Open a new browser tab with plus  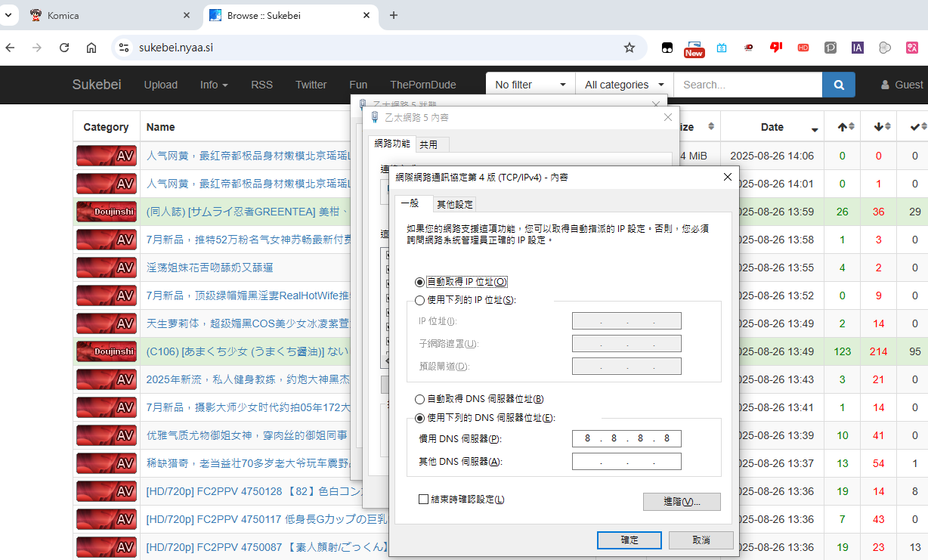pos(393,15)
